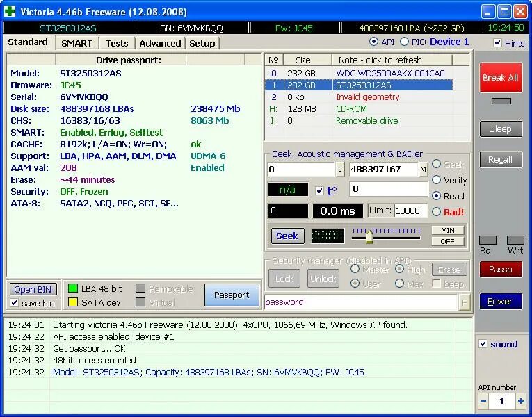Click the AAM acoustic slider thumb
532x417 pixels.
(369, 236)
